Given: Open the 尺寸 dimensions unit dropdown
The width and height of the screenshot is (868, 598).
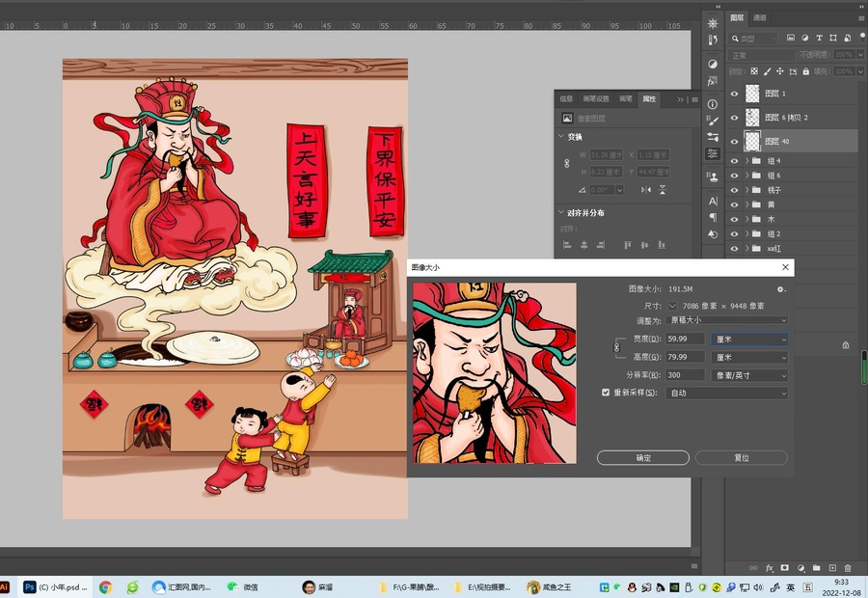Looking at the screenshot, I should pyautogui.click(x=672, y=306).
